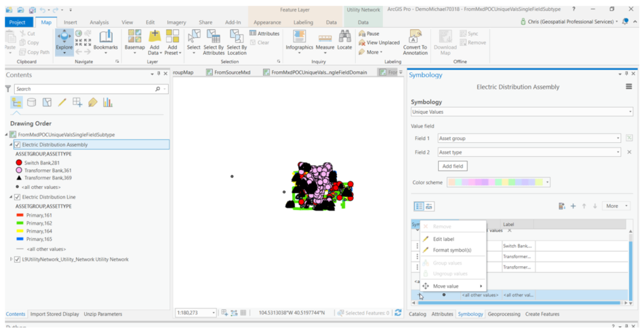The image size is (644, 331).
Task: Refresh the map view with the status bar icon
Action: point(397,313)
